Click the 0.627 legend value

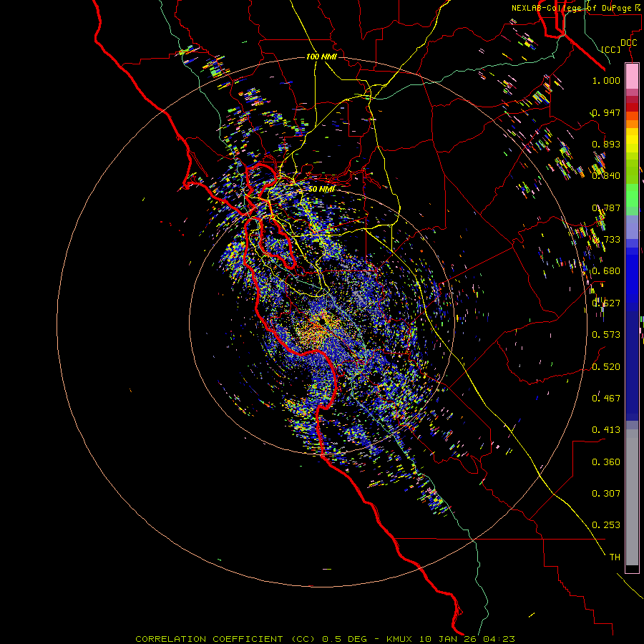pyautogui.click(x=606, y=303)
